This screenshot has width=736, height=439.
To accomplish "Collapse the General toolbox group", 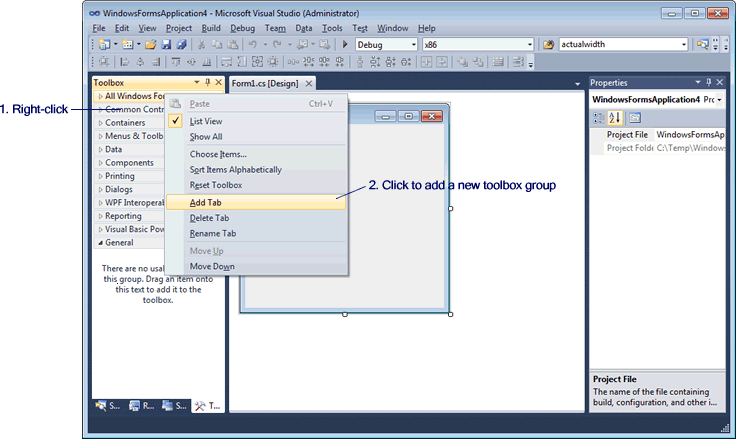I will 100,242.
